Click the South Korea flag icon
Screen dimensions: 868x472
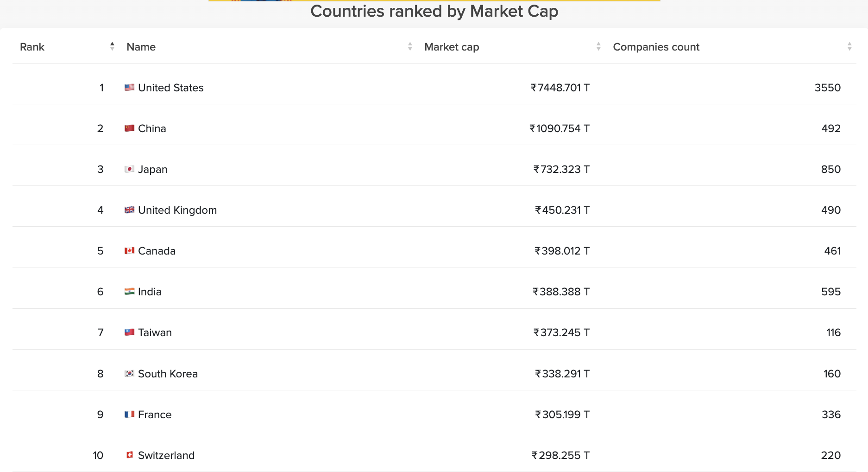pos(129,373)
